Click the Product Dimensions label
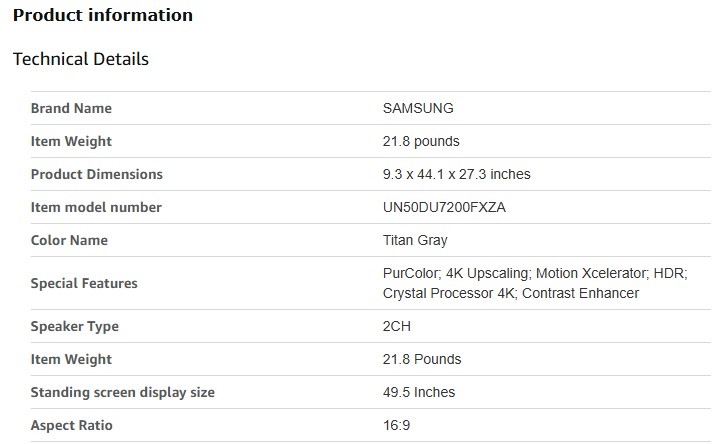This screenshot has width=714, height=444. pos(96,174)
